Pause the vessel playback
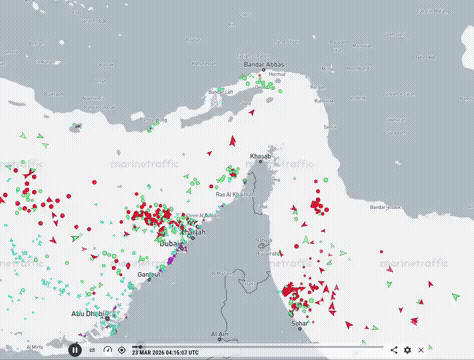 point(75,350)
